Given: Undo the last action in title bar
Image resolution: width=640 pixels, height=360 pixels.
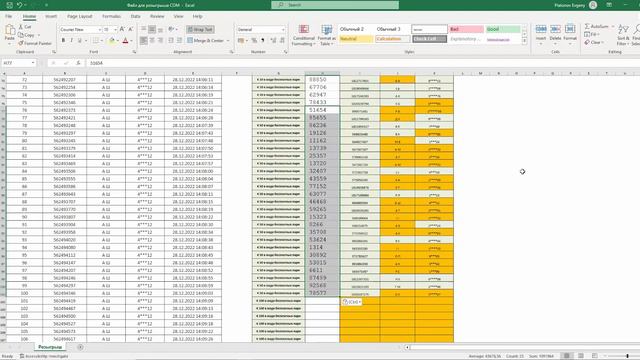Looking at the screenshot, I should point(20,5).
